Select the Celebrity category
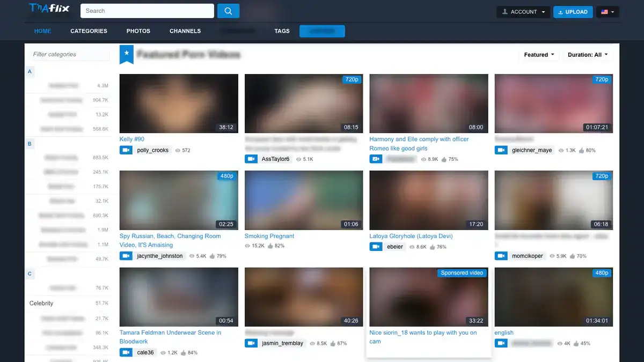The image size is (644, 362). 41,303
